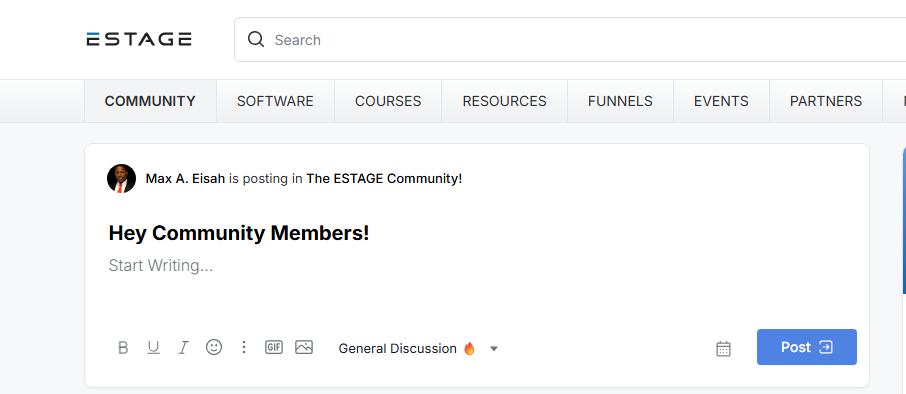Insert a GIF into the post

point(274,347)
